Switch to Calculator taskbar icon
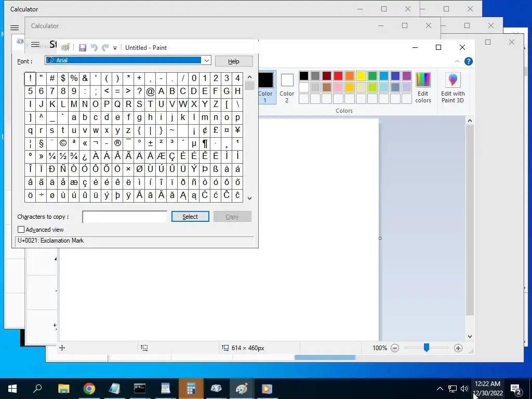 (191, 389)
